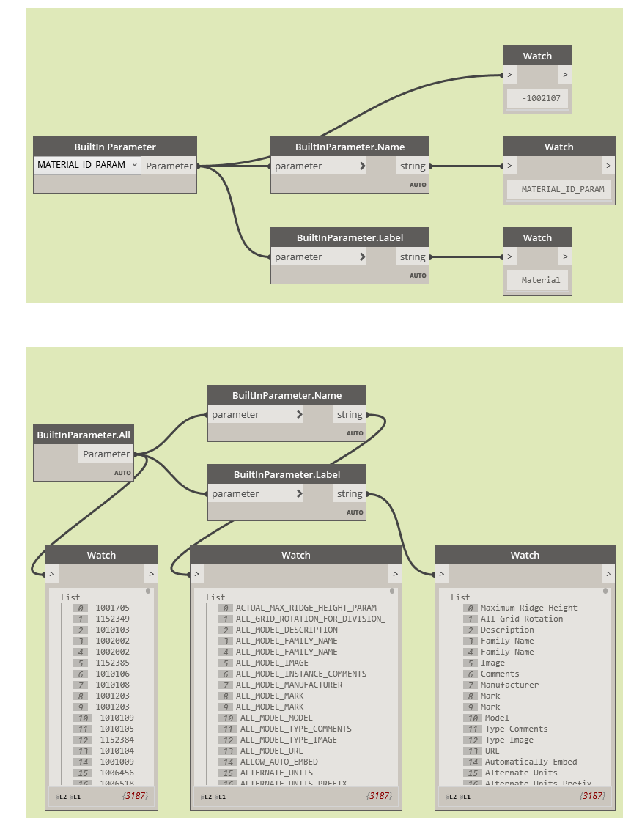Click the AUTO lacing icon on BuiltInParameter.Label
This screenshot has width=642, height=840.
point(416,276)
